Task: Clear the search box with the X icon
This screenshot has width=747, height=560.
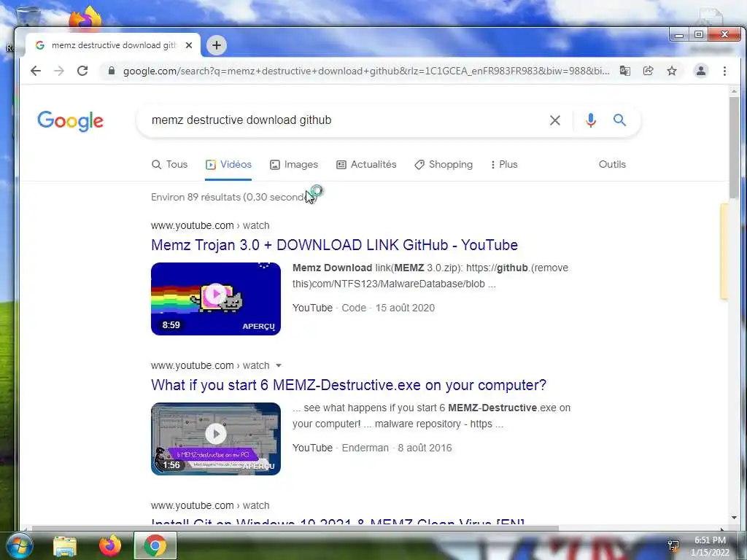Action: tap(555, 120)
